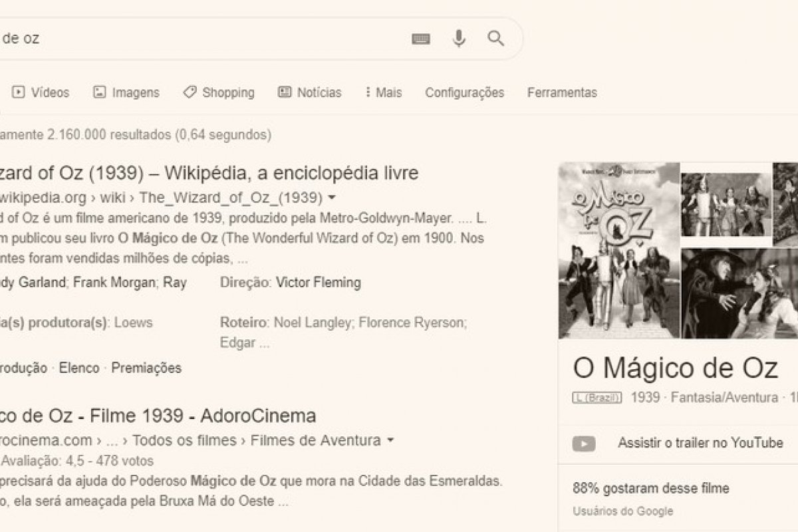Viewport: 798px width, 532px height.
Task: Open the Ferramentas menu
Action: pyautogui.click(x=563, y=92)
